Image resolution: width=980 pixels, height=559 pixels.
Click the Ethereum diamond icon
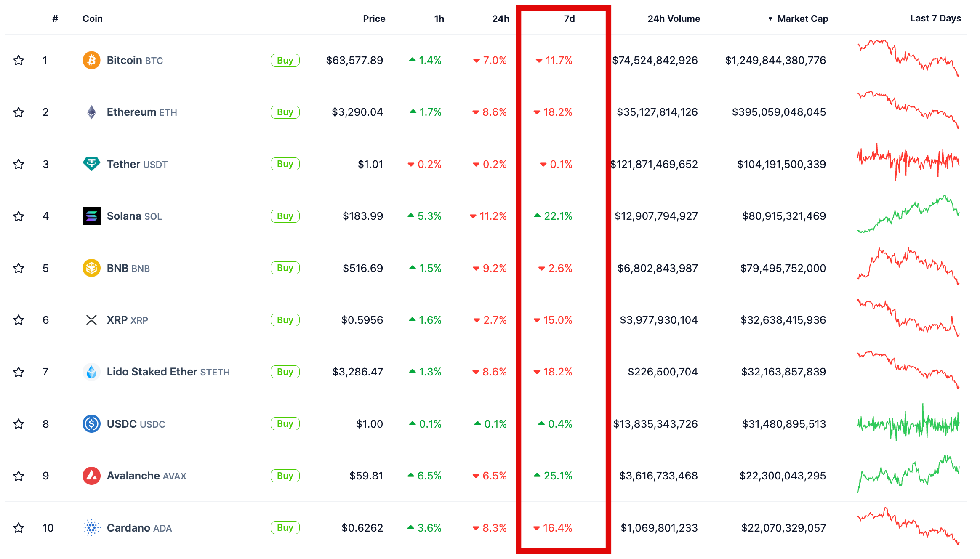click(x=91, y=112)
